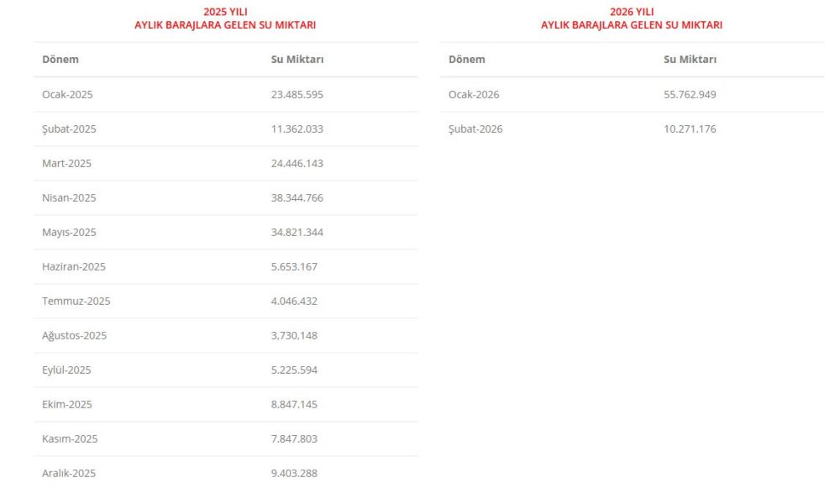Select the Şubat-2025 row label
Screen dimensions: 840x504
tap(69, 129)
